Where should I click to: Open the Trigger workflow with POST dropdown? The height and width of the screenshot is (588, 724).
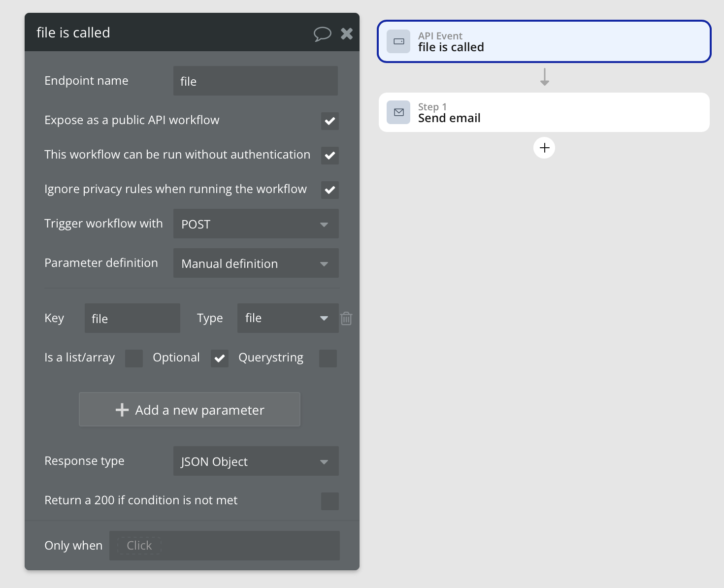point(256,224)
